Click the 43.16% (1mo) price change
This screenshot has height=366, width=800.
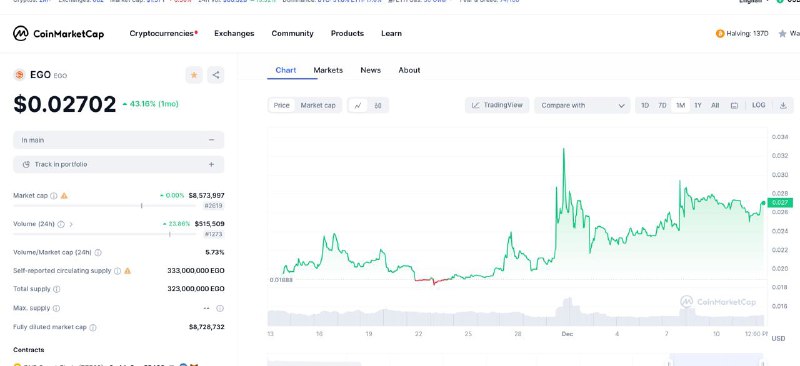coord(151,104)
